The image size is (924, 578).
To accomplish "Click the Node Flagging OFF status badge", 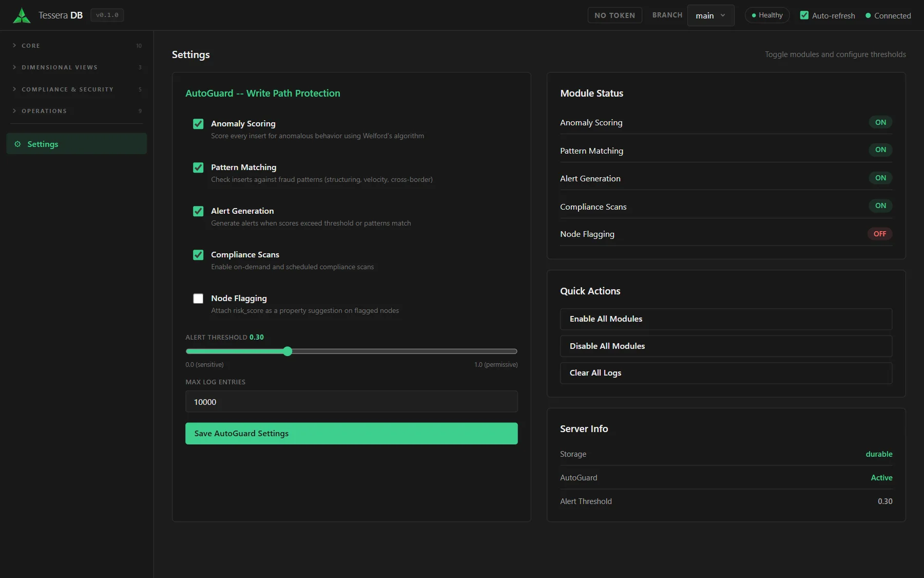I will [x=880, y=234].
